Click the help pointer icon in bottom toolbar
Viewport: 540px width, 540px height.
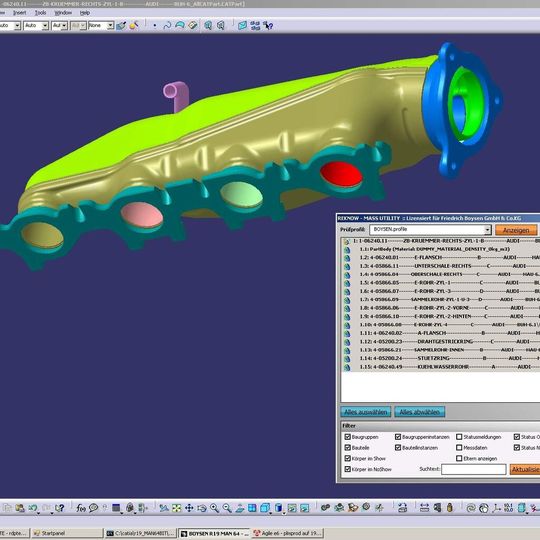tap(60, 508)
